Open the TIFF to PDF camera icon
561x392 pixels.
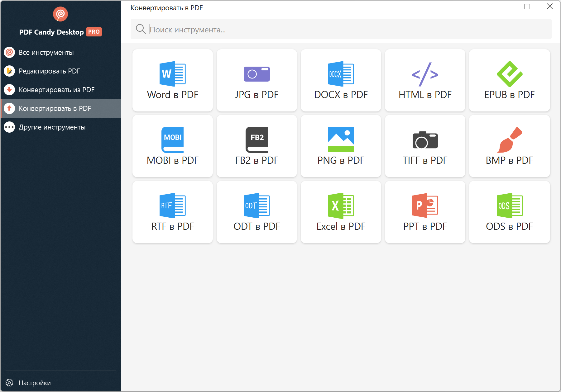pos(425,140)
